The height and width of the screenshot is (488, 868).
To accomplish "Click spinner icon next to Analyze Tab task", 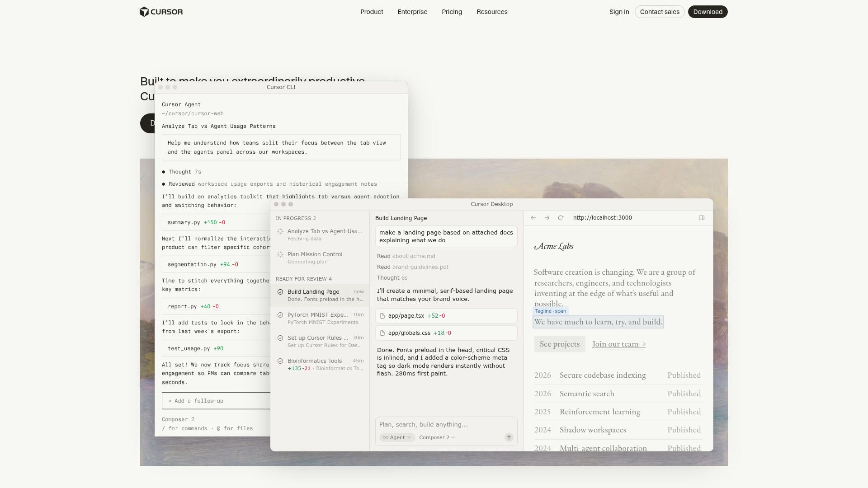I will [x=280, y=231].
